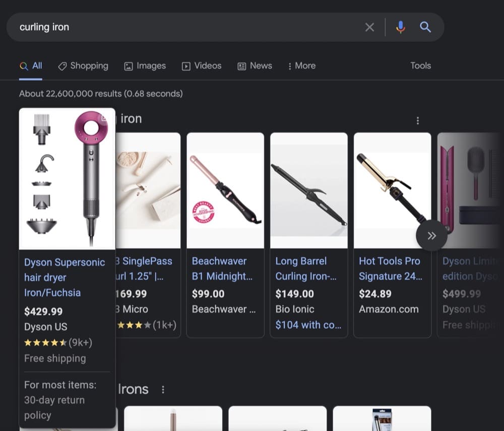View the Beachwaver curling iron product image
This screenshot has width=504, height=431.
tap(225, 190)
